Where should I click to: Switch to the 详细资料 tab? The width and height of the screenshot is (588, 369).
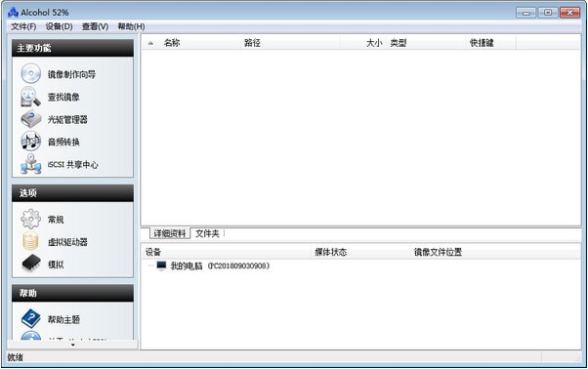coord(170,233)
